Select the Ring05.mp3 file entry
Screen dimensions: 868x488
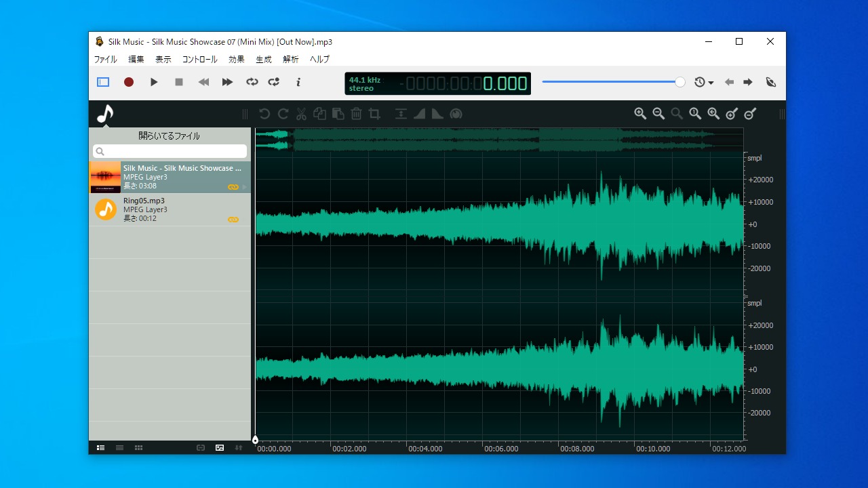pos(170,209)
